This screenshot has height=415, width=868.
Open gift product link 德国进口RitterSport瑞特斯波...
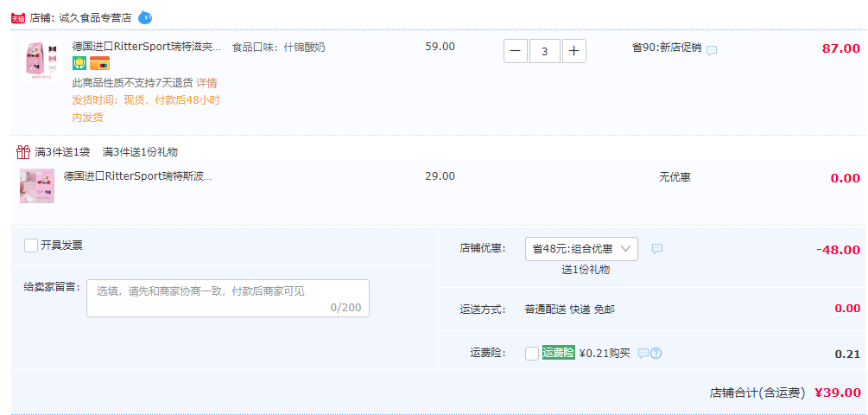(x=138, y=176)
